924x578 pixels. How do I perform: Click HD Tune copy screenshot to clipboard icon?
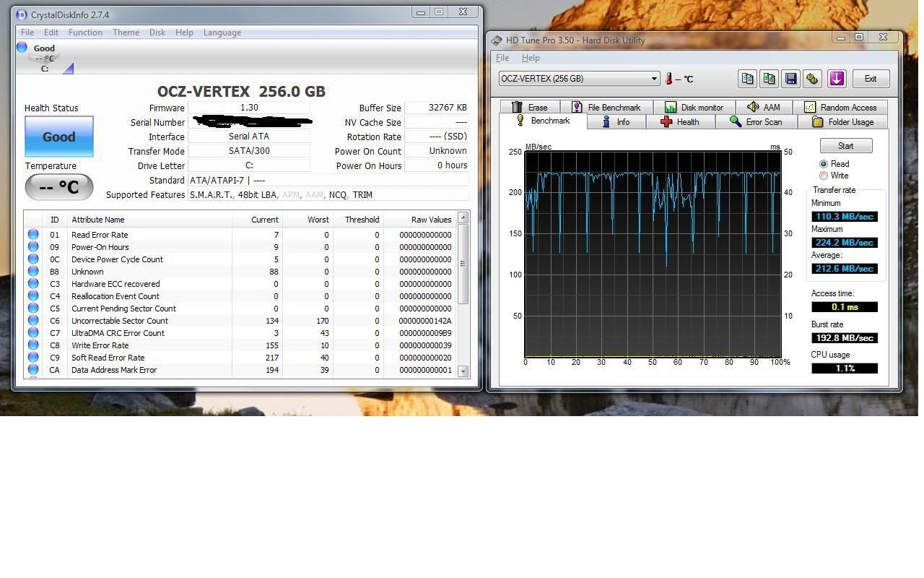(770, 79)
